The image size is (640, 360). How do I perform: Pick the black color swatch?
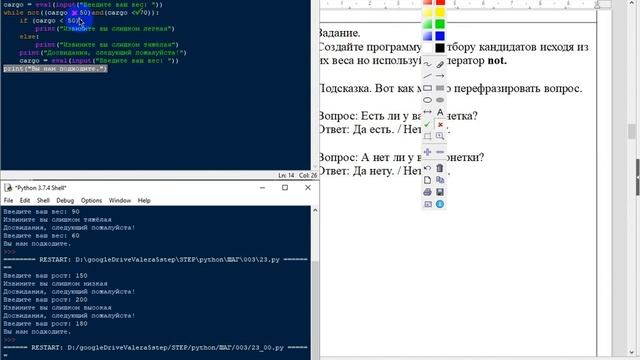440,48
